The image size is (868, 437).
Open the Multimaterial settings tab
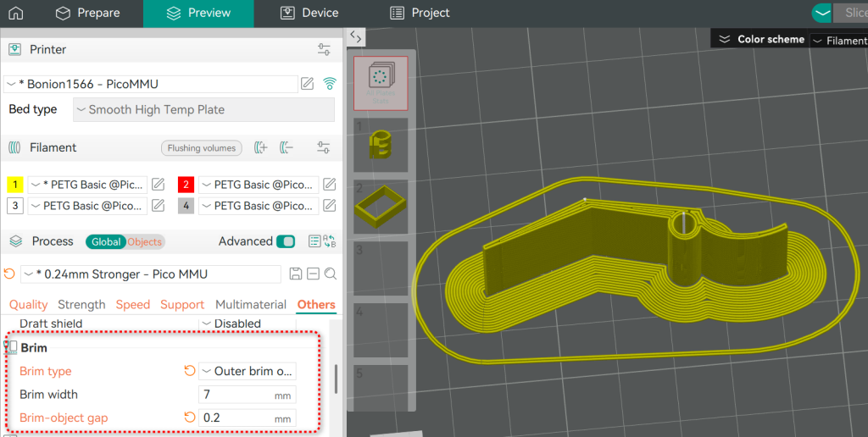pos(251,305)
